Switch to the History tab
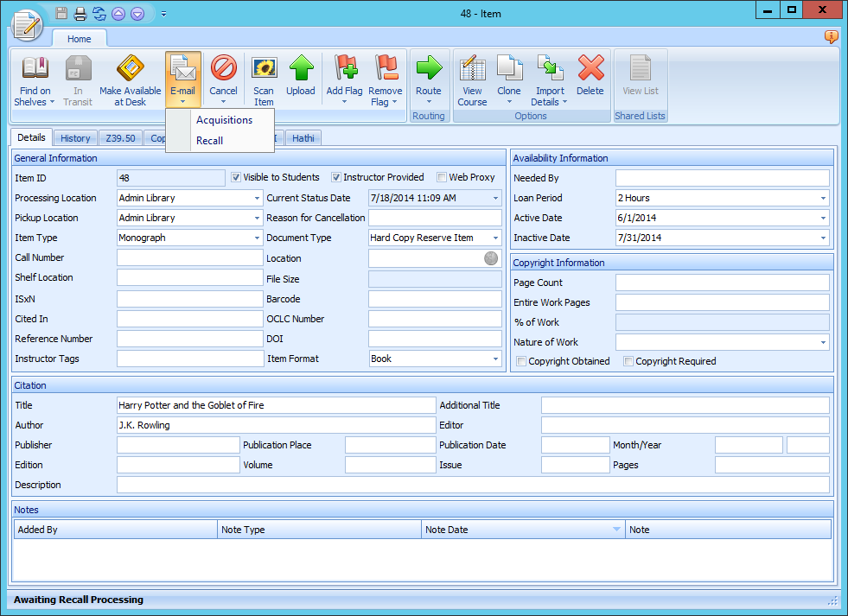Viewport: 848px width, 616px height. [74, 137]
